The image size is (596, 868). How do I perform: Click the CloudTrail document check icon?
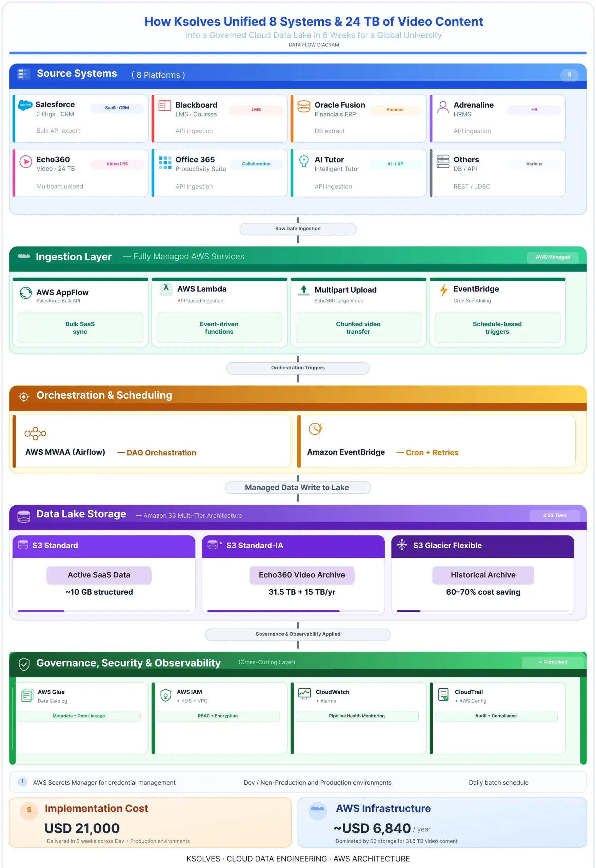pos(443,694)
